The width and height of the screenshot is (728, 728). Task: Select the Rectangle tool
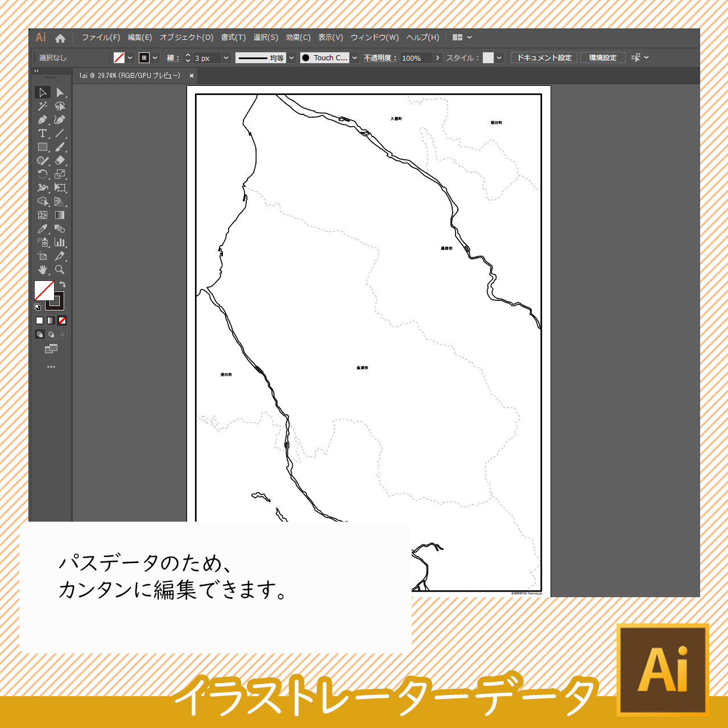coord(43,147)
